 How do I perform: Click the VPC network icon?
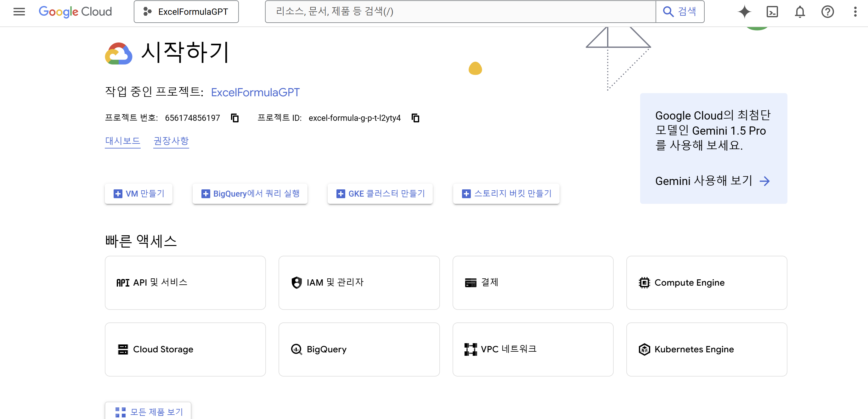471,349
